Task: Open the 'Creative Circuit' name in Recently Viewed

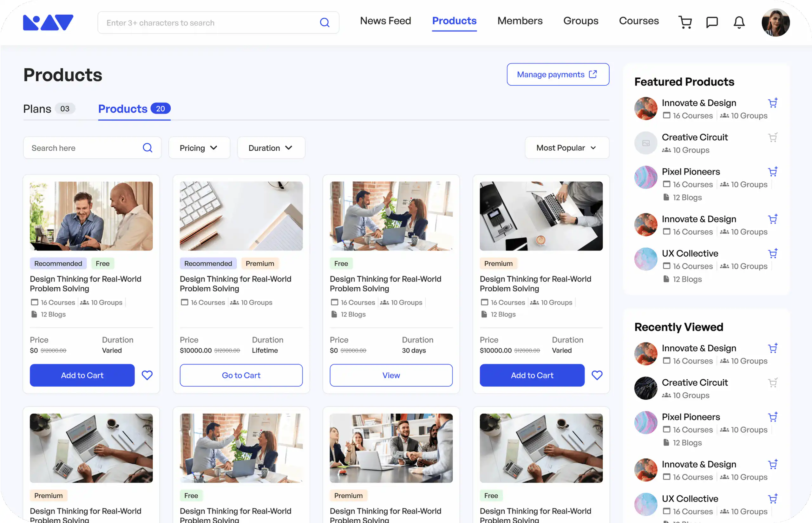Action: [x=695, y=382]
